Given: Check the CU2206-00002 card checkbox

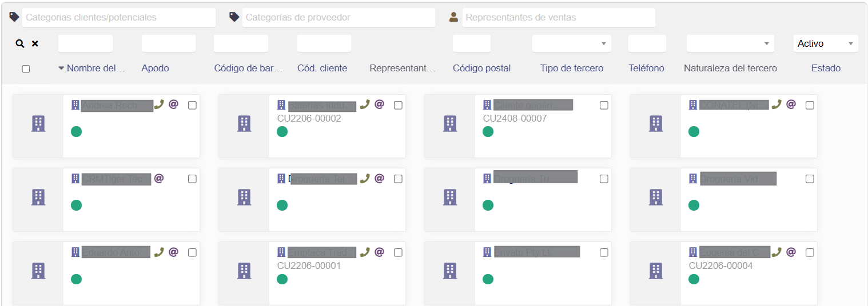Looking at the screenshot, I should coord(398,105).
